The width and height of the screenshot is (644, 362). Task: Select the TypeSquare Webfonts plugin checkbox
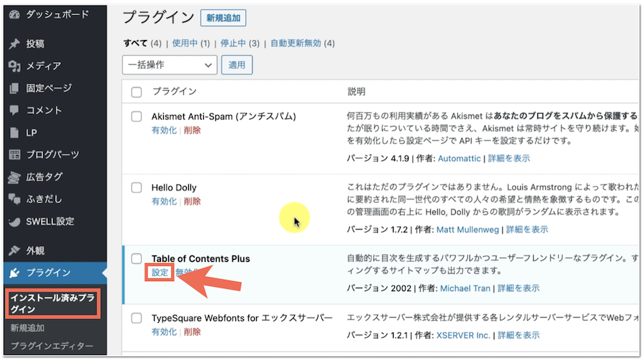coord(137,318)
